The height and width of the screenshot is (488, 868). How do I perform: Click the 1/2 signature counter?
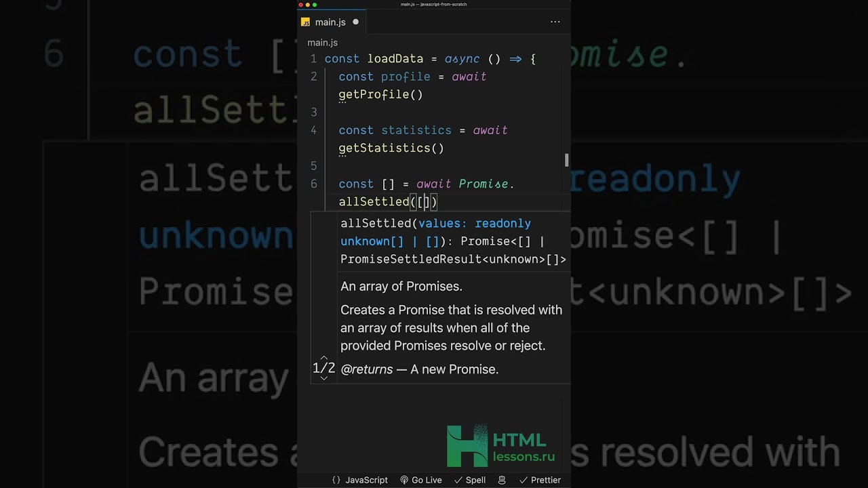pos(323,368)
